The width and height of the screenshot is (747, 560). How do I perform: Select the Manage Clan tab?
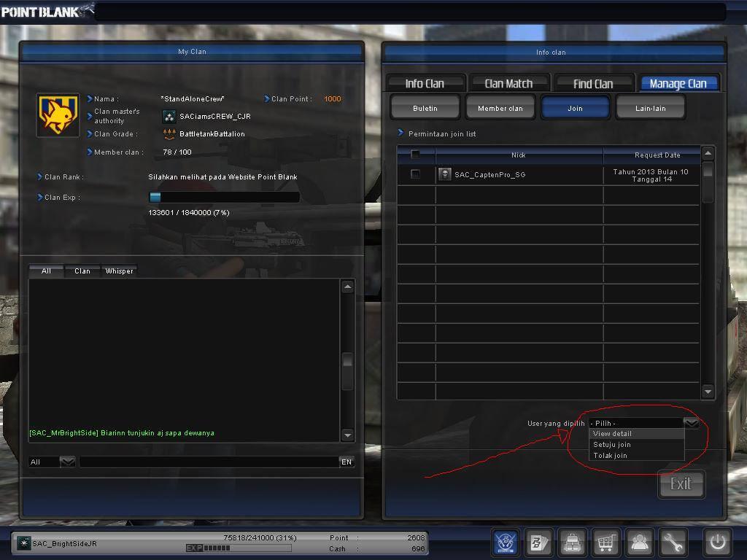(x=678, y=83)
